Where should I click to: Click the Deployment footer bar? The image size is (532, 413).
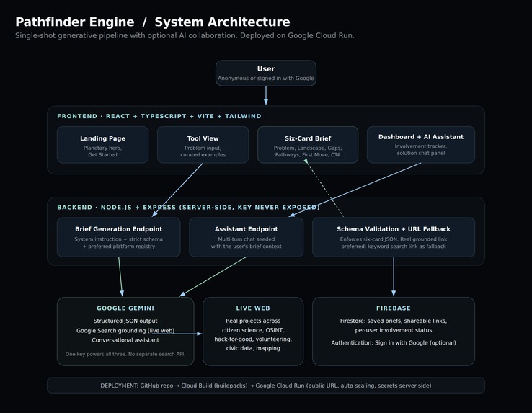pos(266,385)
